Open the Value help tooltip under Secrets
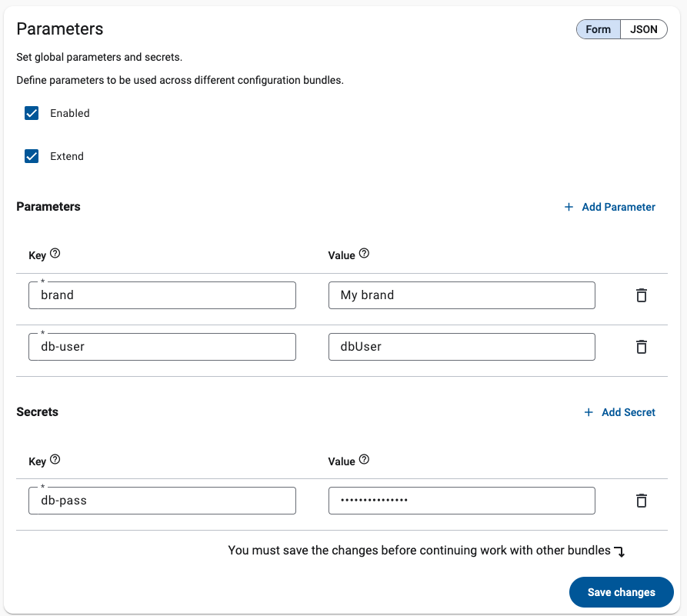Screen dimensions: 687x616 click(x=364, y=459)
